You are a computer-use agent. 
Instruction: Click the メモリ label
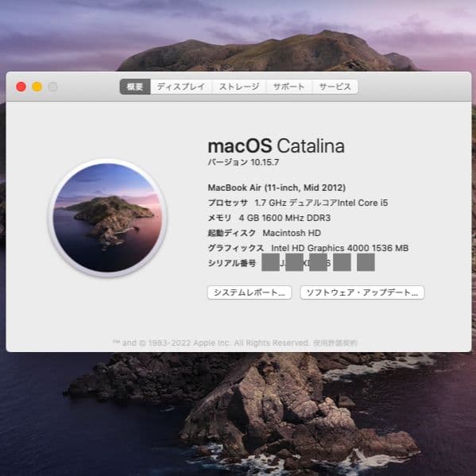pyautogui.click(x=219, y=218)
